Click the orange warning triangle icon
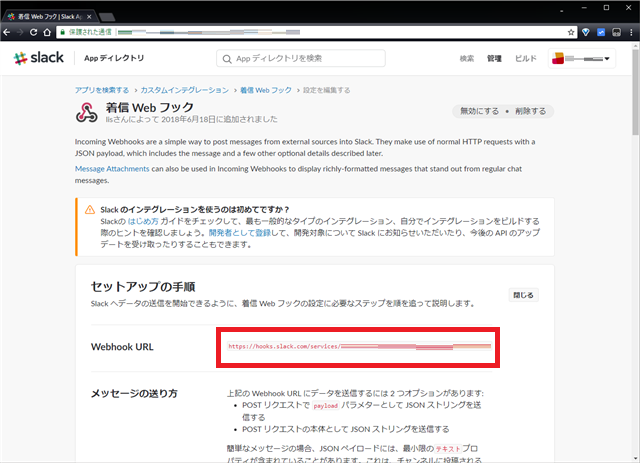Viewport: 640px width, 463px height. (90, 209)
